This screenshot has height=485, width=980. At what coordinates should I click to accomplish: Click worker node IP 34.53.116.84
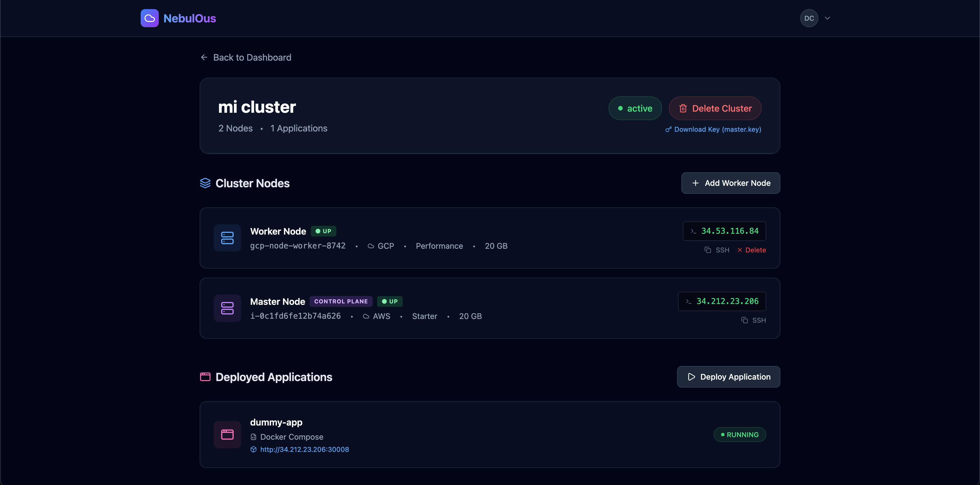[729, 231]
